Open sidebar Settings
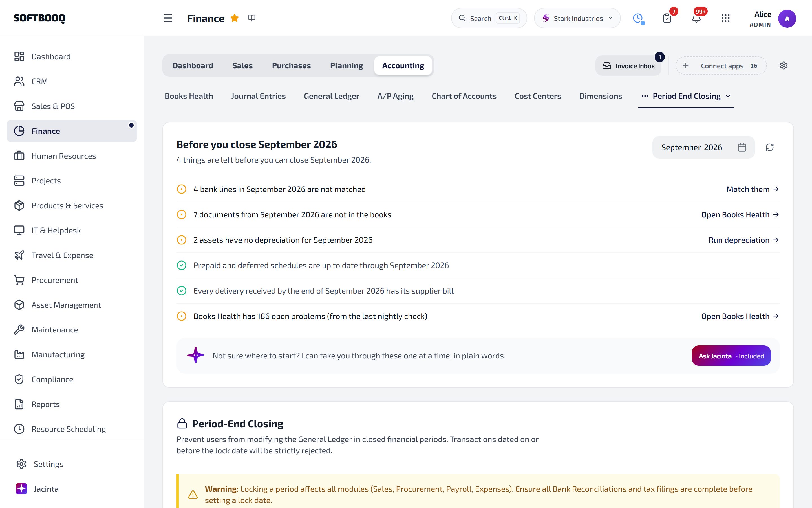 point(72,464)
